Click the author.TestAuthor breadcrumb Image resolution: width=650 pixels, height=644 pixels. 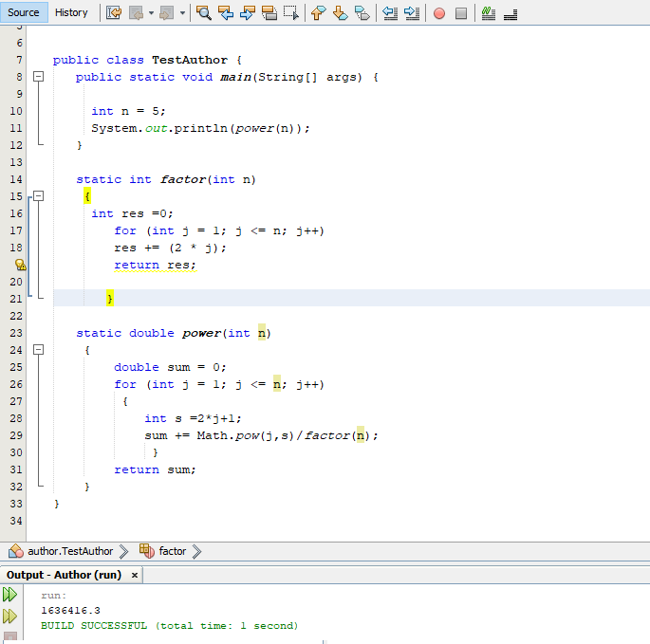pyautogui.click(x=70, y=551)
